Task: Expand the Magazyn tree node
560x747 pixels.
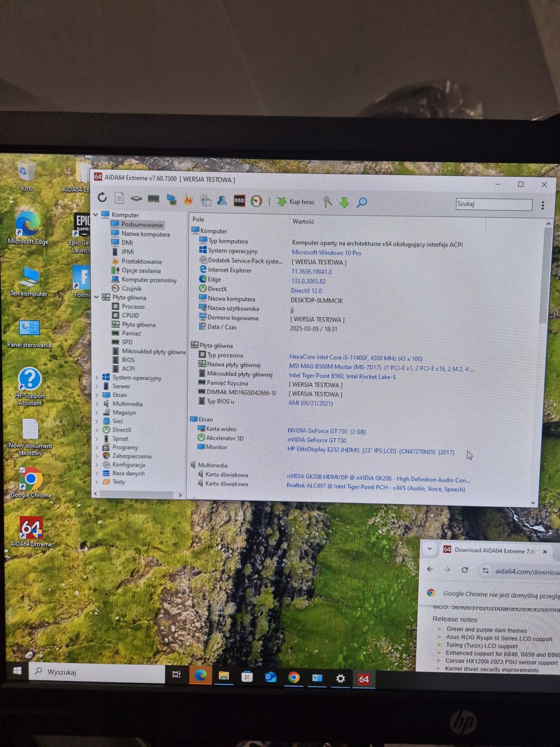Action: 97,412
